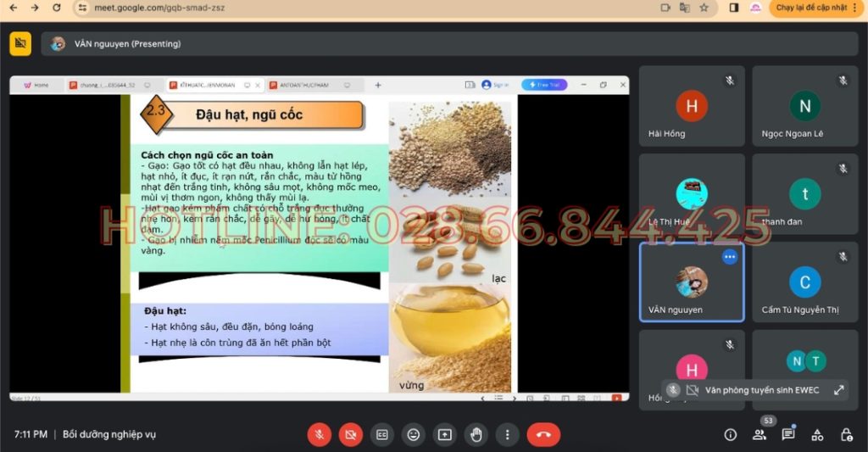Open the translate page icon

click(685, 8)
